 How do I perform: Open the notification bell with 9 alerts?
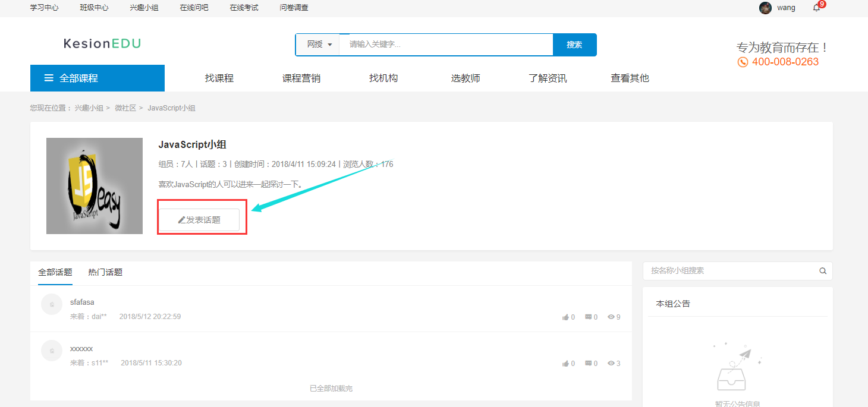pos(817,8)
